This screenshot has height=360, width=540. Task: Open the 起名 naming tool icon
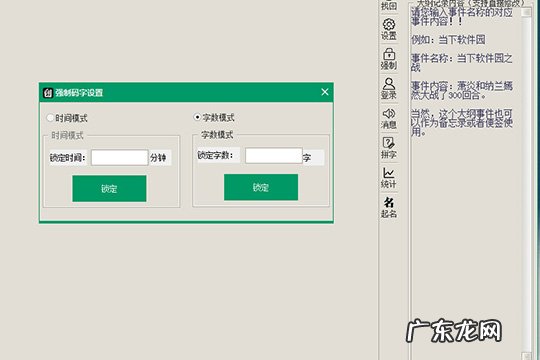click(x=389, y=207)
